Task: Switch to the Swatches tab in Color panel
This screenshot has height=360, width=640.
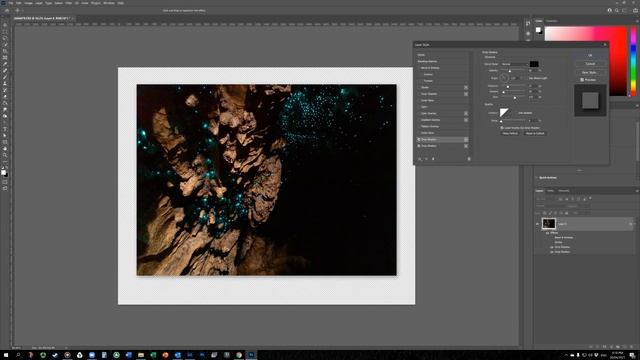Action: click(x=552, y=21)
